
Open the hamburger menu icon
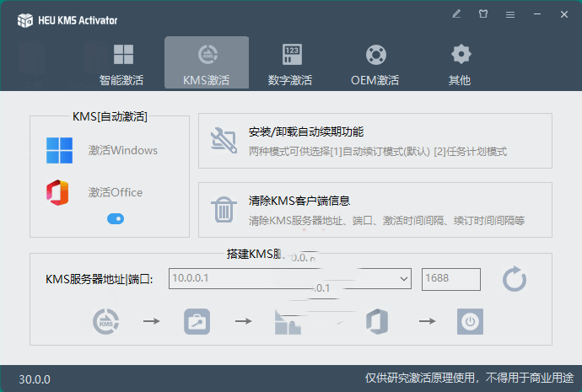(510, 14)
